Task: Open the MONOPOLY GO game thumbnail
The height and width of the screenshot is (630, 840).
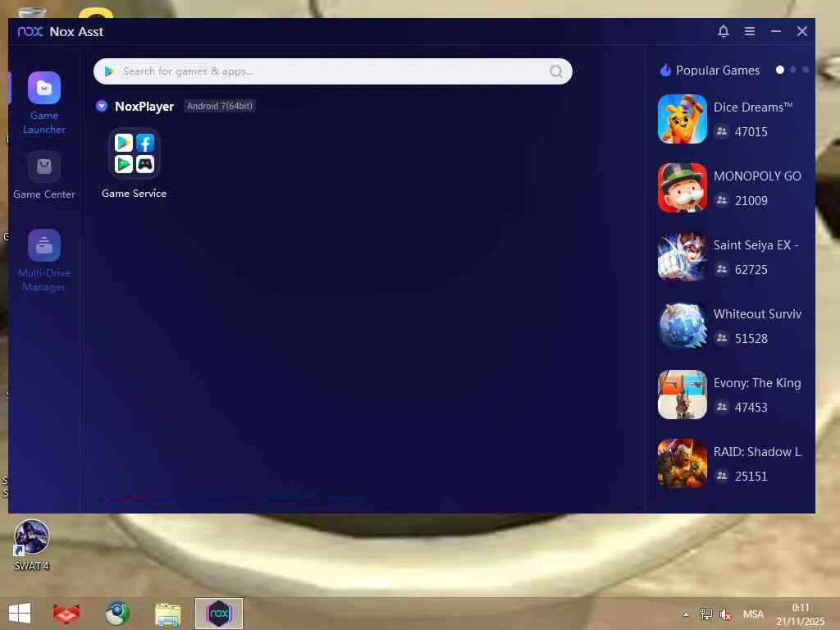Action: point(682,188)
